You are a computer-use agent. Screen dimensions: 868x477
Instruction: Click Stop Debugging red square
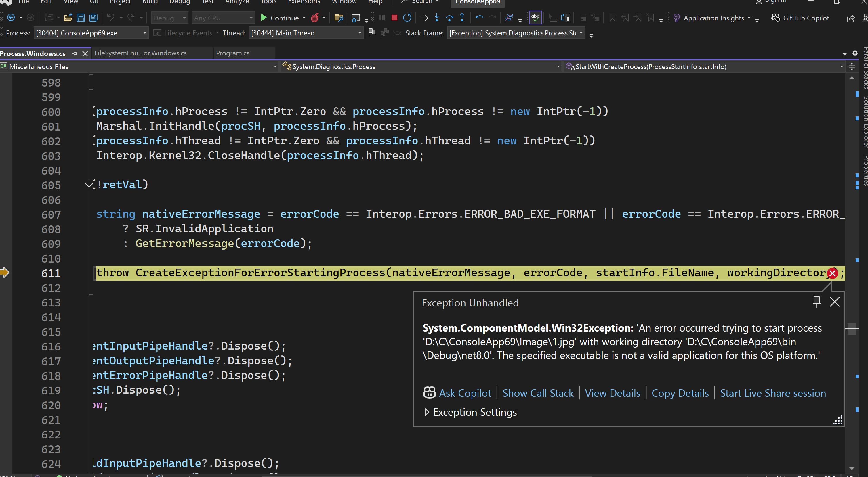click(394, 18)
